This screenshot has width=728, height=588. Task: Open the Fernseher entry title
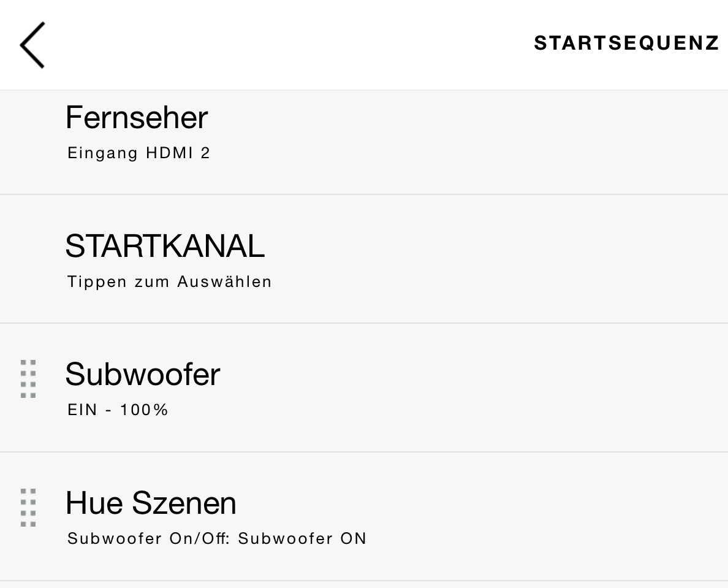click(x=137, y=117)
